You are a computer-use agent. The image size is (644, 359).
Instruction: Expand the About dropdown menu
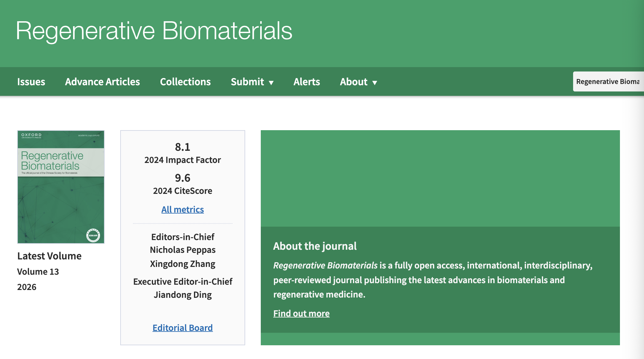[354, 82]
